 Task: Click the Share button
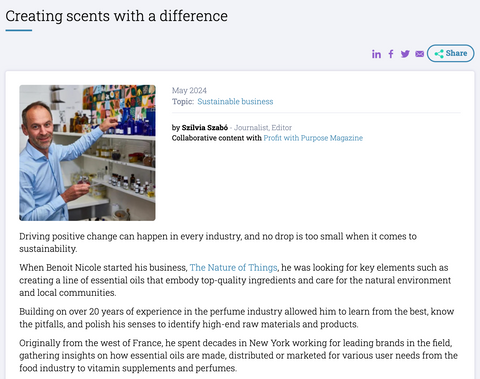coord(451,53)
